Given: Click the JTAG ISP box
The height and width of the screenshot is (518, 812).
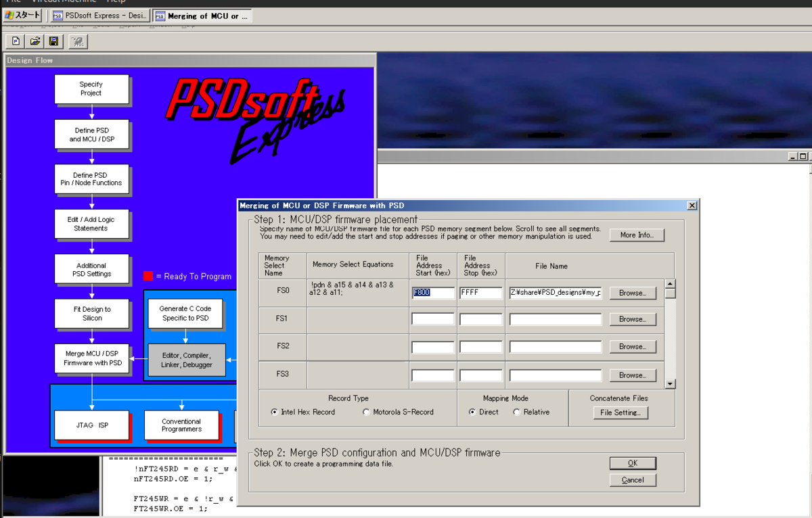Looking at the screenshot, I should pyautogui.click(x=91, y=425).
